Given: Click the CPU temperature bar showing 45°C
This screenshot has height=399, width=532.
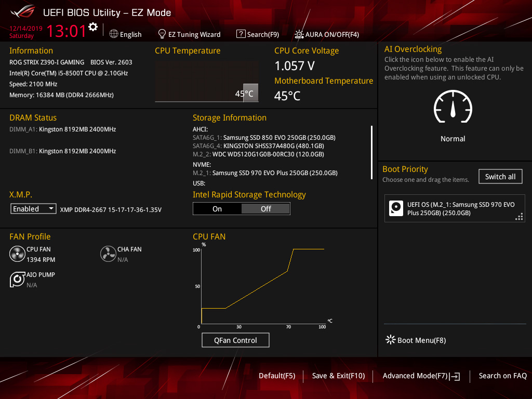Looking at the screenshot, I should point(250,92).
